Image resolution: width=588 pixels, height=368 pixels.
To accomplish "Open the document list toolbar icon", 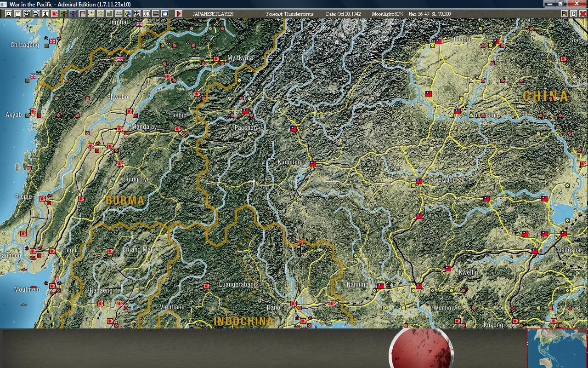I will 18,14.
